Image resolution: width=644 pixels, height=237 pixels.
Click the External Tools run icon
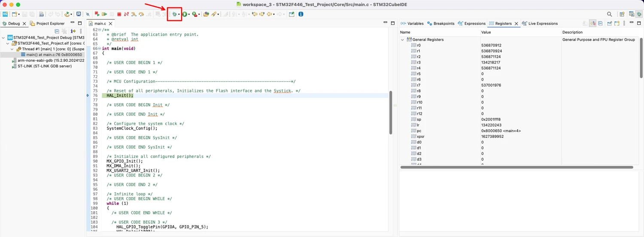(194, 14)
